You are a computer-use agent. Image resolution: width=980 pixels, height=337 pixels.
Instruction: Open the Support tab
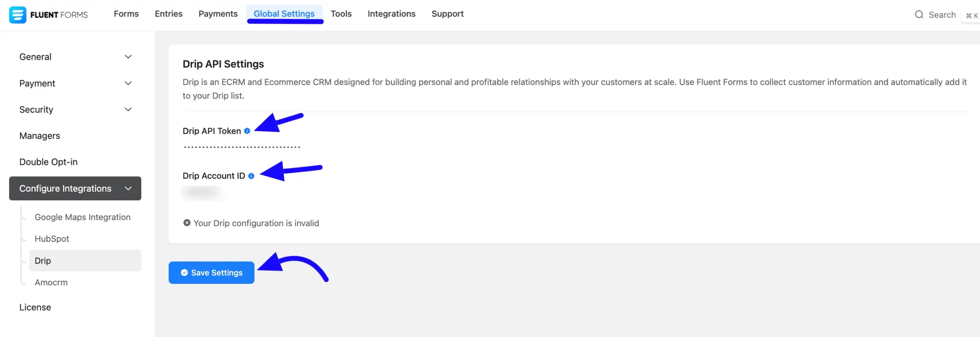tap(448, 14)
